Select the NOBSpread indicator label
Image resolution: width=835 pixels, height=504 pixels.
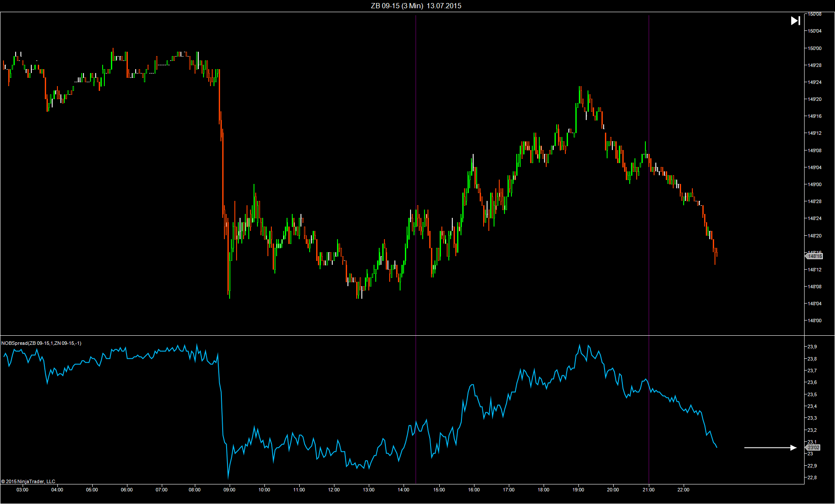(41, 343)
